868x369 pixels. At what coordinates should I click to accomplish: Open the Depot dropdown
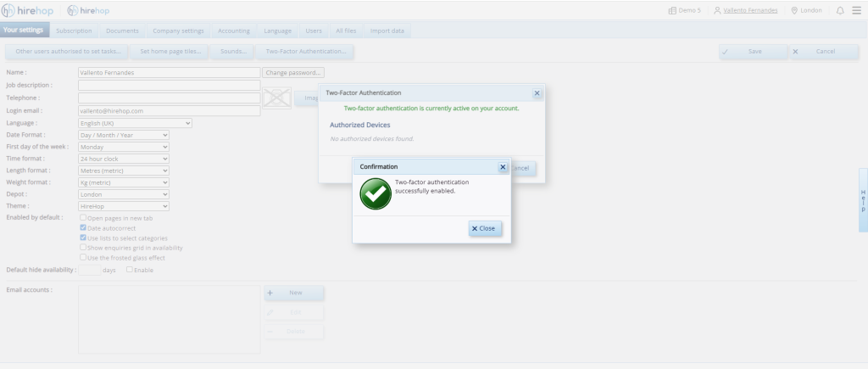click(x=124, y=194)
